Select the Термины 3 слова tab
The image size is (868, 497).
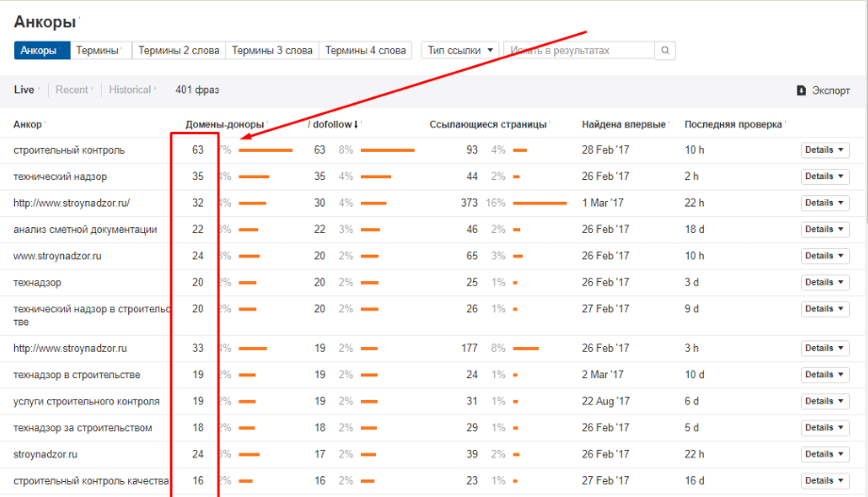pos(271,50)
